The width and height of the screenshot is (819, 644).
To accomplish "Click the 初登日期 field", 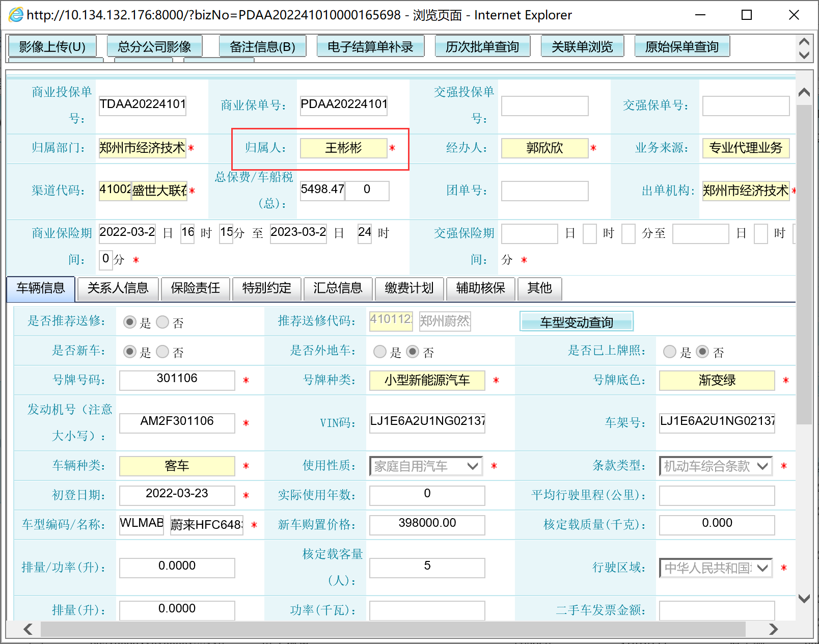I will tap(177, 495).
